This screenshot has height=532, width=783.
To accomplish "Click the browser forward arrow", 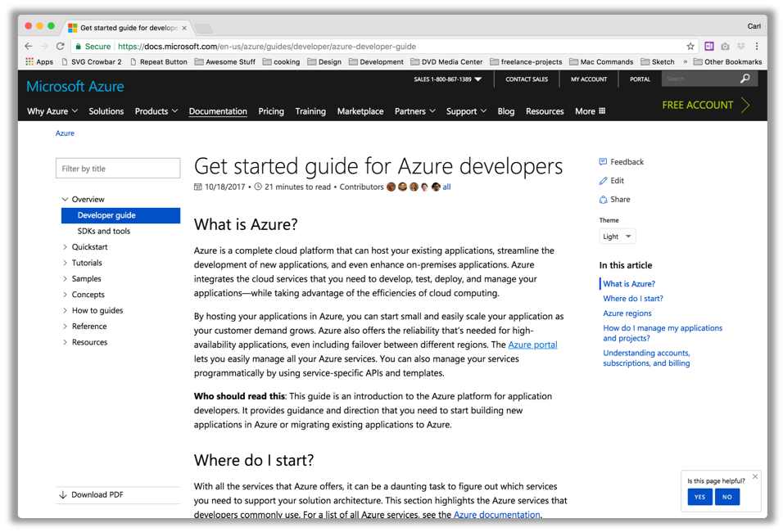I will click(44, 47).
